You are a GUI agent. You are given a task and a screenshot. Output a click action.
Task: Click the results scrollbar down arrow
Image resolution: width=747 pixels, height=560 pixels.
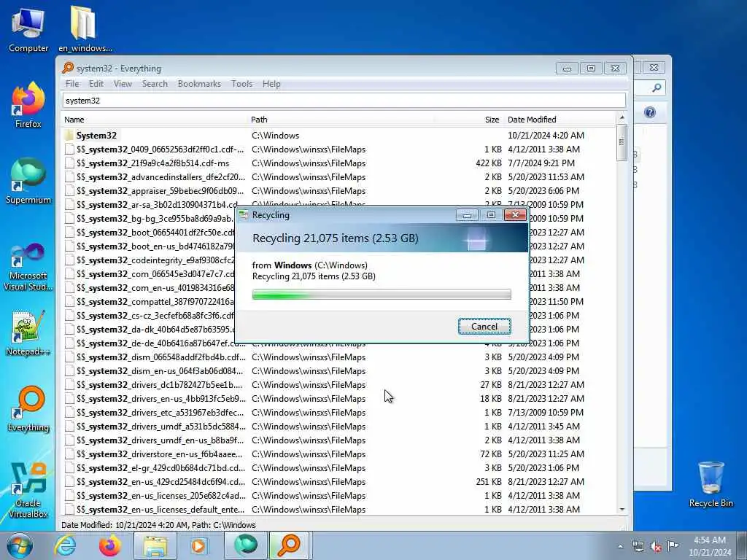coord(622,509)
